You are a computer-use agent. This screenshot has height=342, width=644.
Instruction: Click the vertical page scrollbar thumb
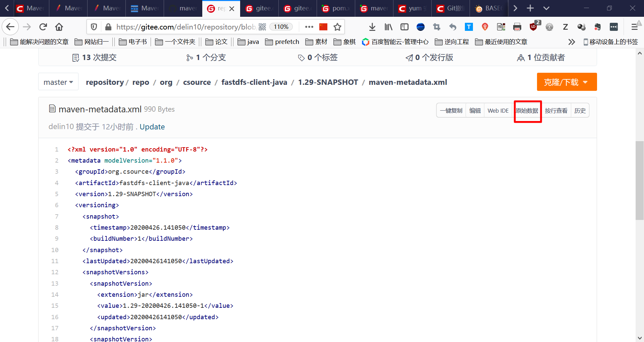[640, 180]
